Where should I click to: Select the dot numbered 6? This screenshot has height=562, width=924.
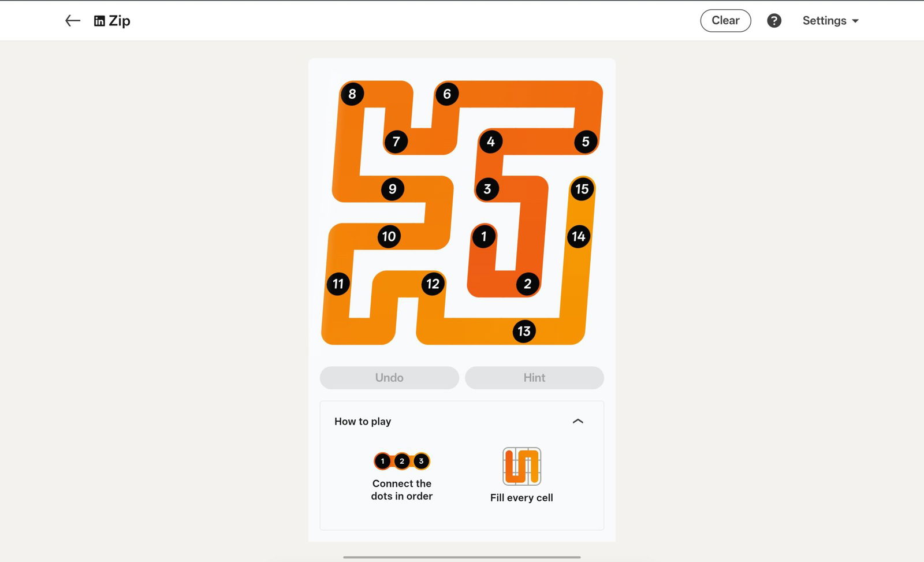click(x=447, y=94)
